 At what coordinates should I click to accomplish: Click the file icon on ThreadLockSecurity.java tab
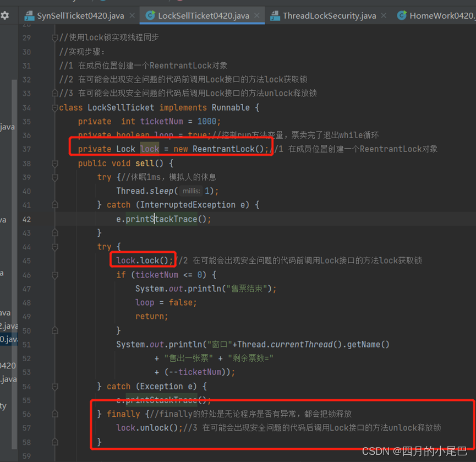coord(275,16)
